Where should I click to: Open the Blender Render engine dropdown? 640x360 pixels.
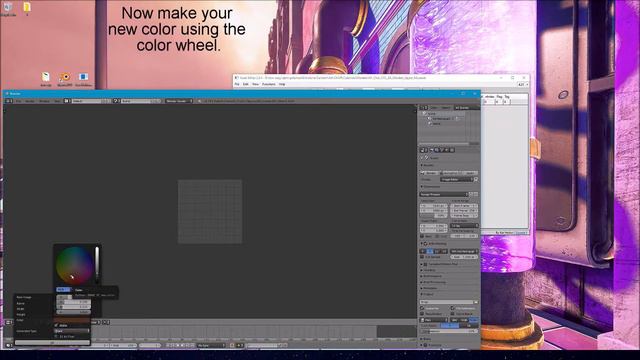(179, 101)
